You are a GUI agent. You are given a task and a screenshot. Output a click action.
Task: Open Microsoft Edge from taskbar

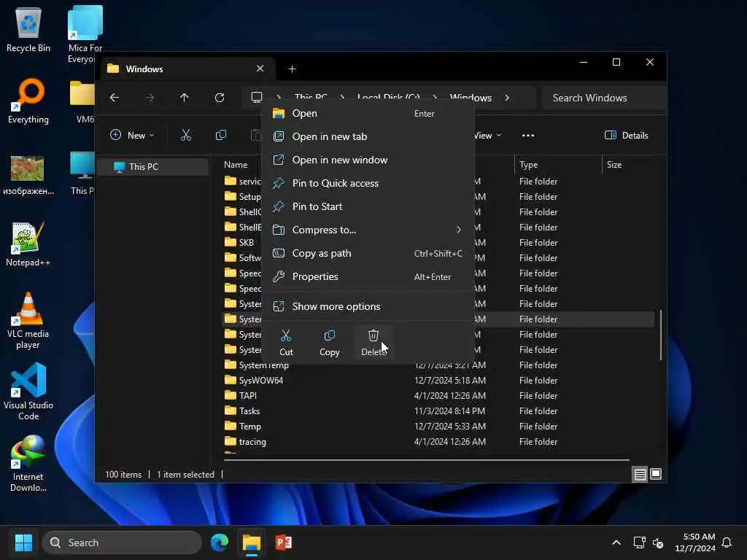(220, 542)
